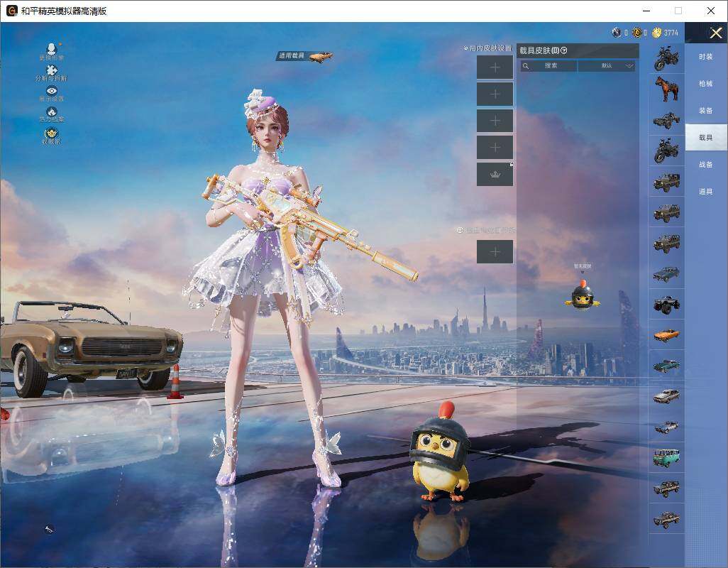Screen dimensions: 728x568
Task: Open the flame archive icon
Action: [x=52, y=112]
